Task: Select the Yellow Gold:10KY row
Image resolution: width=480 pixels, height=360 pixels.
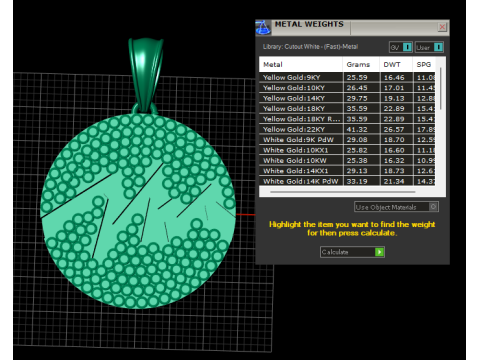Action: point(347,88)
